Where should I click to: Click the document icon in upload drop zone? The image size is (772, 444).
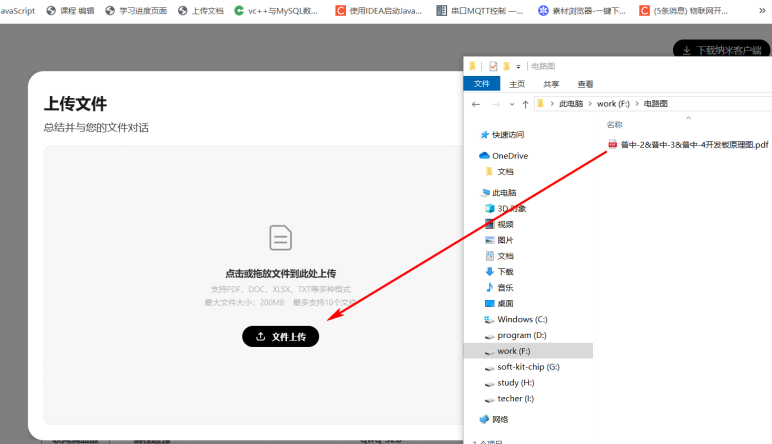[280, 238]
